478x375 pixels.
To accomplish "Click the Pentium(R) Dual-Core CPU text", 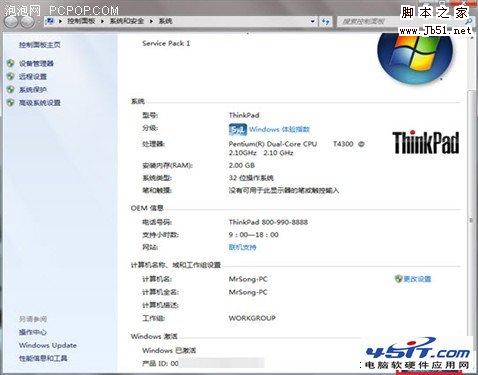I will (x=273, y=144).
